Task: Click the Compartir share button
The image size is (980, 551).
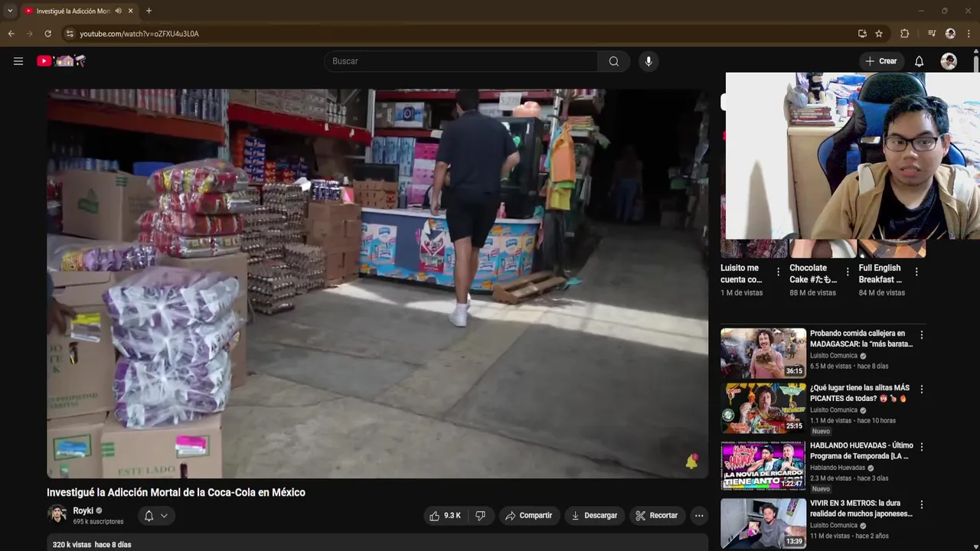Action: [528, 516]
